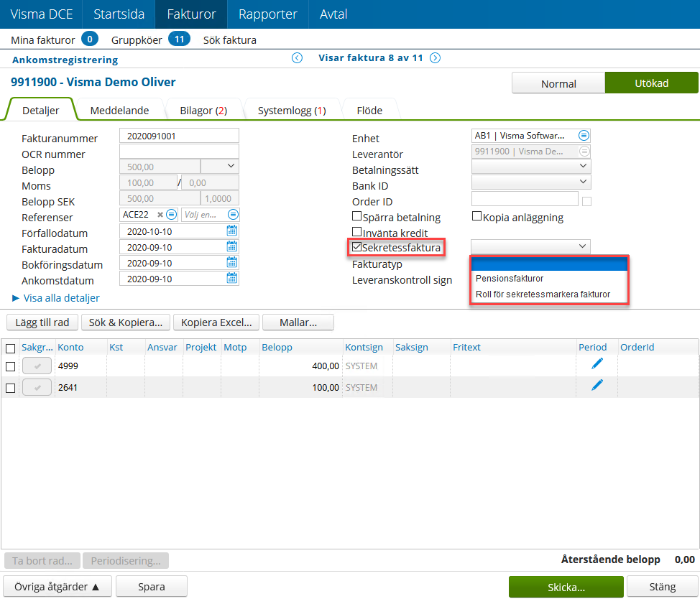Switch view mode to Normal

pos(558,83)
